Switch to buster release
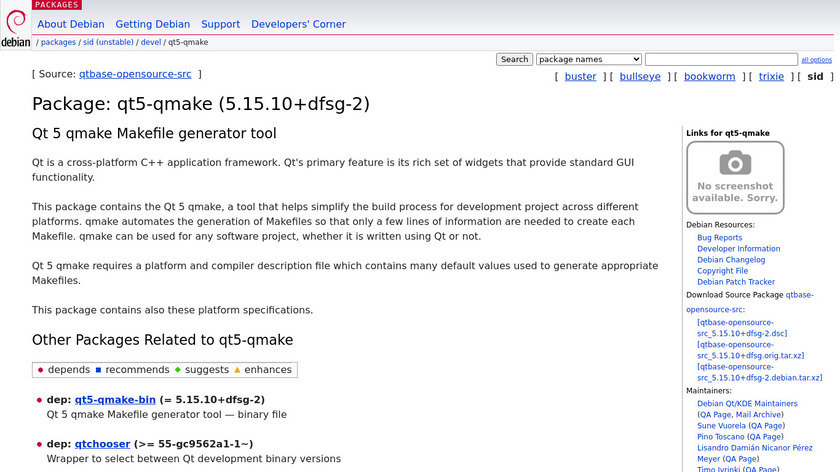 [580, 77]
